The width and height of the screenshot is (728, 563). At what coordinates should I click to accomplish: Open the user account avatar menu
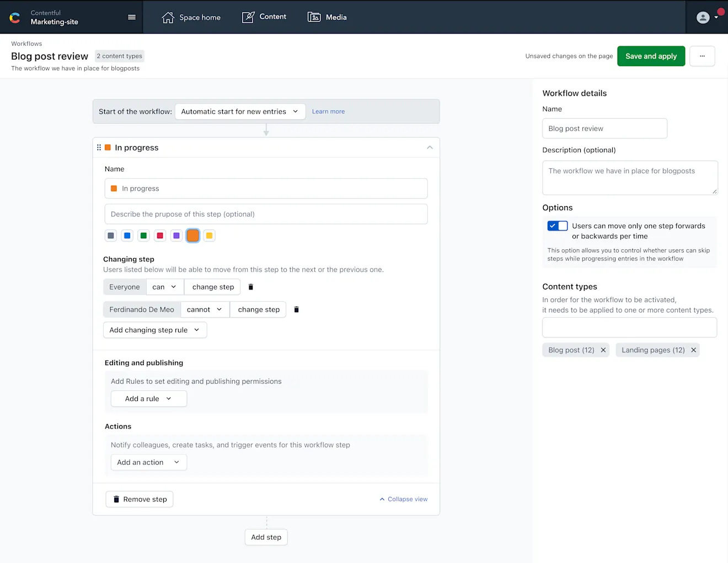(x=706, y=17)
